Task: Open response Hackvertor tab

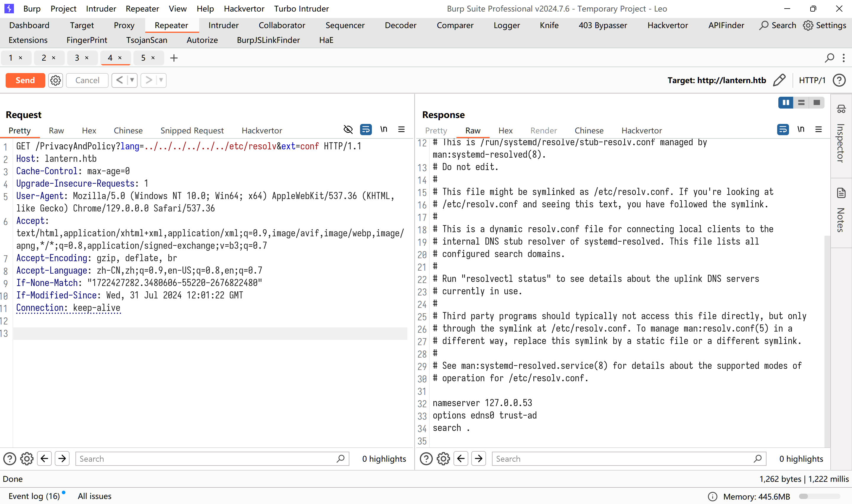Action: (x=641, y=130)
